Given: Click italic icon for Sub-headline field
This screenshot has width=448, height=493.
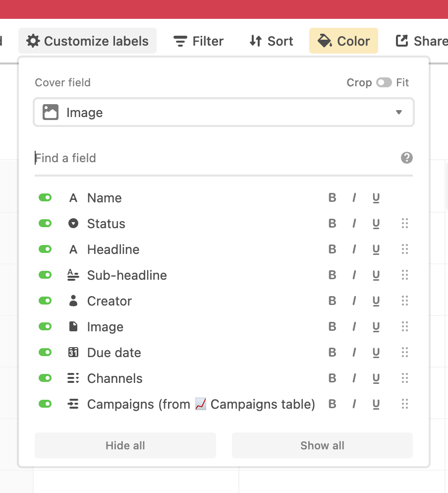Looking at the screenshot, I should (354, 275).
